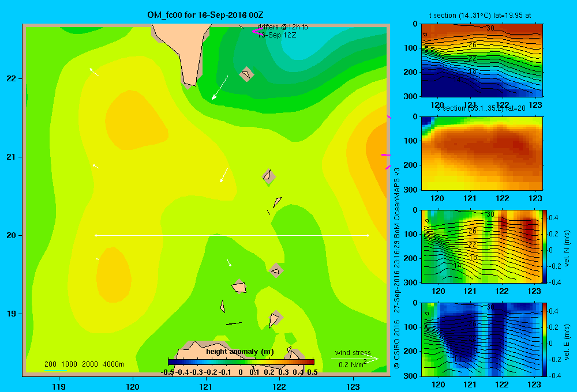Click the height anomaly colorbar gradient
Viewport: 577px width, 392px height.
241,362
